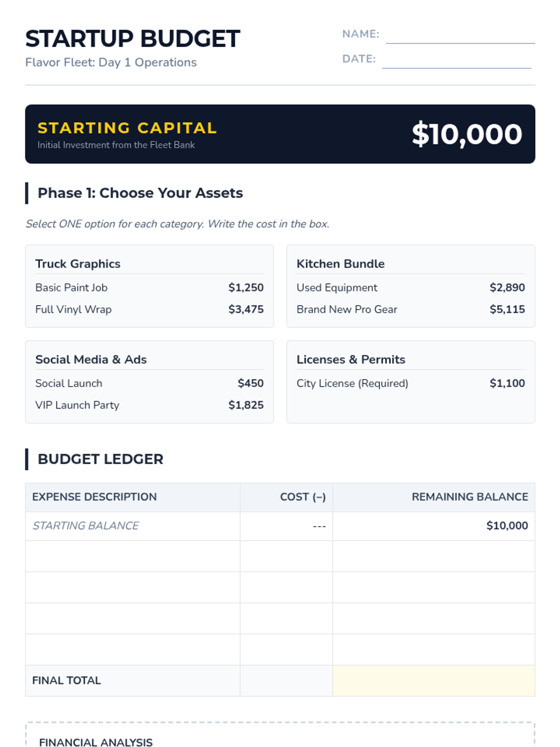Image resolution: width=560 pixels, height=747 pixels.
Task: Click the DATE input line
Action: click(x=456, y=61)
